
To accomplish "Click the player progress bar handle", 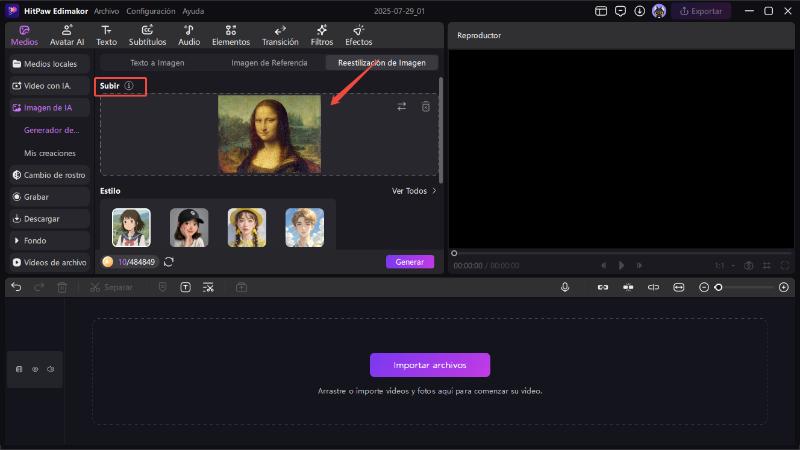I will [x=454, y=253].
